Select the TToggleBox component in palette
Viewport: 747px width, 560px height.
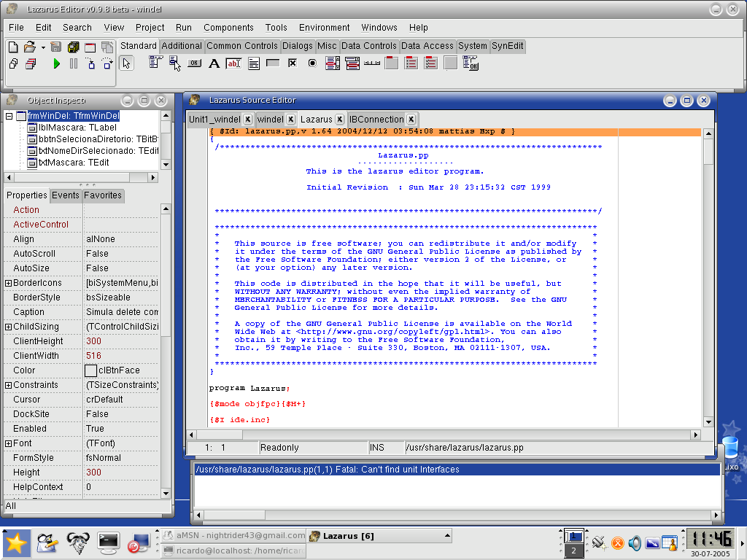[x=273, y=63]
